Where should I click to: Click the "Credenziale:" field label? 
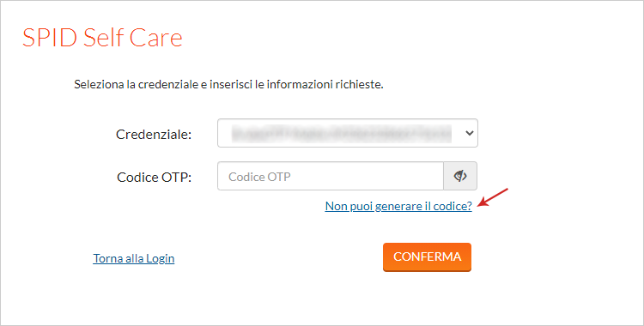[154, 134]
